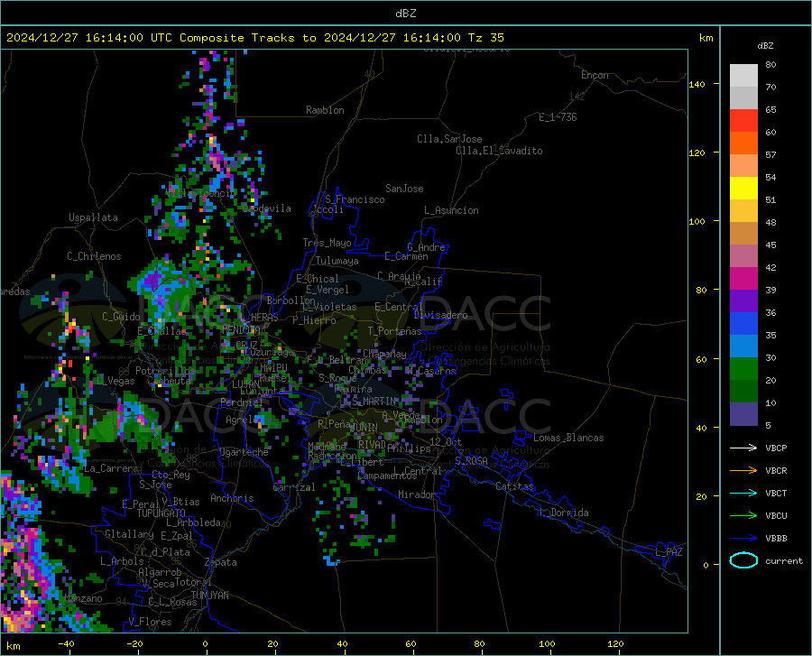
Task: Click the green VBCU arrow legend icon
Action: pyautogui.click(x=743, y=516)
